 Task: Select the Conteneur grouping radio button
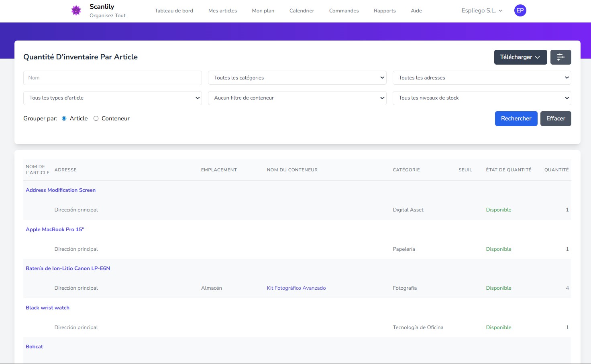point(96,118)
